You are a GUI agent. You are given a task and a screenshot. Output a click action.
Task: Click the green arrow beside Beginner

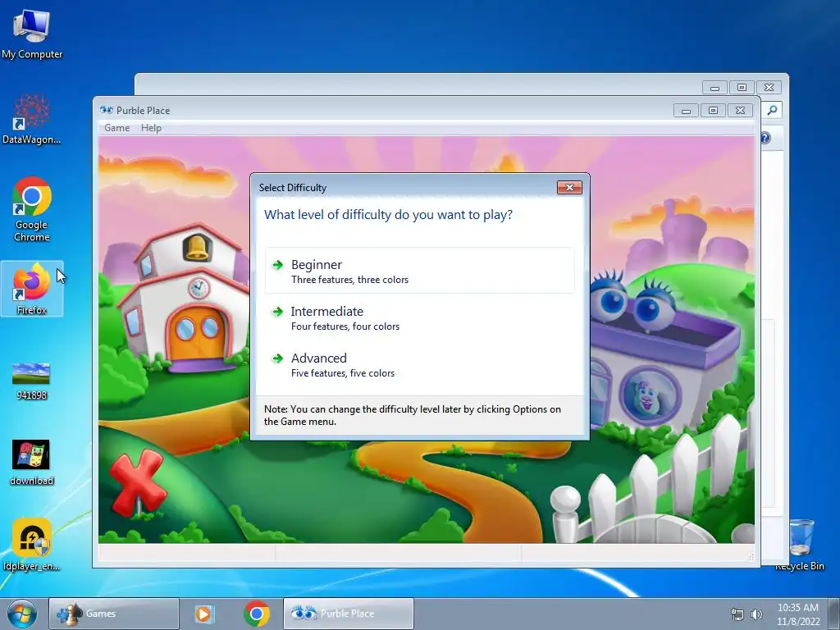(277, 265)
